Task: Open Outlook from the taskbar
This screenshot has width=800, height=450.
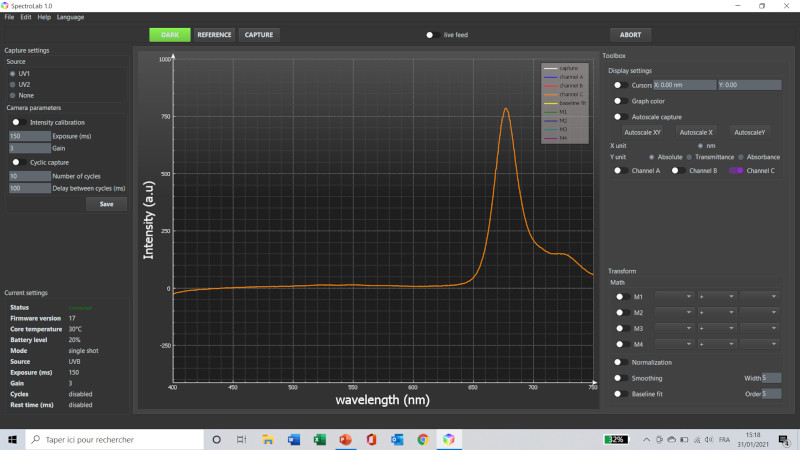Action: pyautogui.click(x=397, y=439)
